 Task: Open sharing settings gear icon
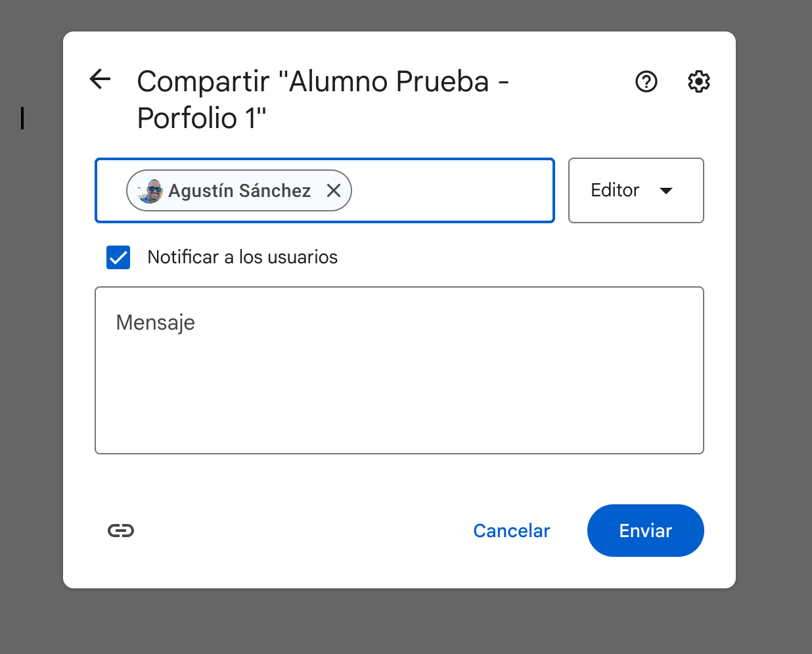698,81
